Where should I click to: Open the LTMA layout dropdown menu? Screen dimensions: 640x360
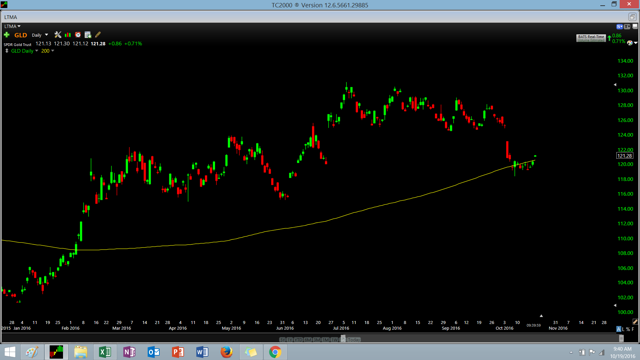pos(12,26)
